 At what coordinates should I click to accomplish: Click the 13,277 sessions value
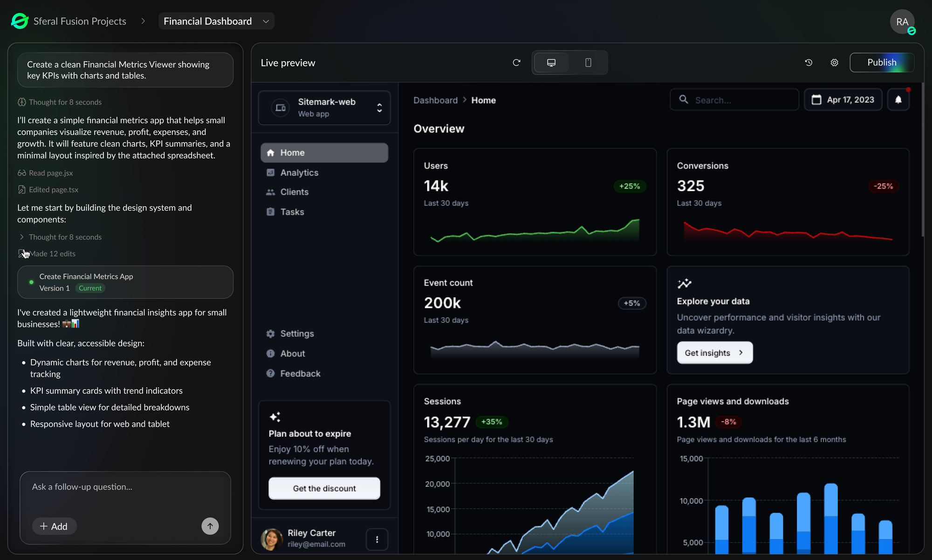tap(447, 422)
